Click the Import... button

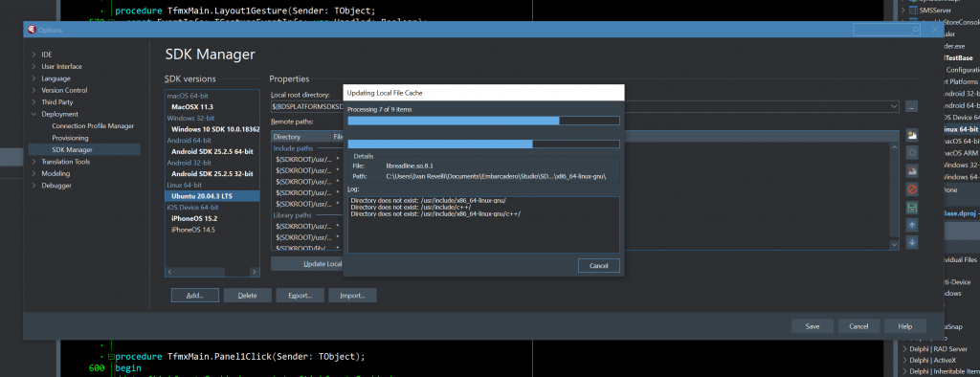coord(352,295)
